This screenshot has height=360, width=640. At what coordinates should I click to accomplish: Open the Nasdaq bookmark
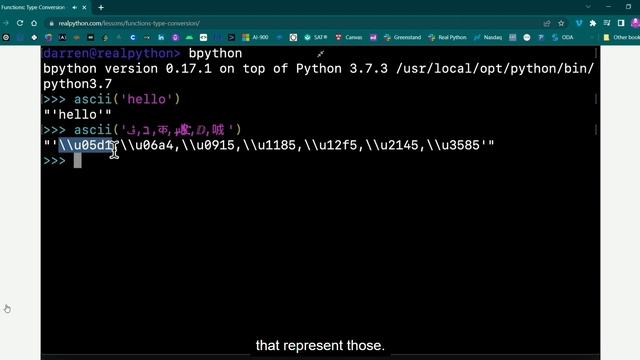(x=488, y=37)
